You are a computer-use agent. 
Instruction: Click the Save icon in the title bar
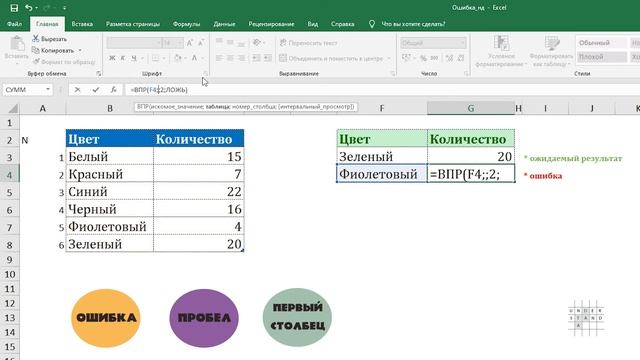(x=14, y=8)
